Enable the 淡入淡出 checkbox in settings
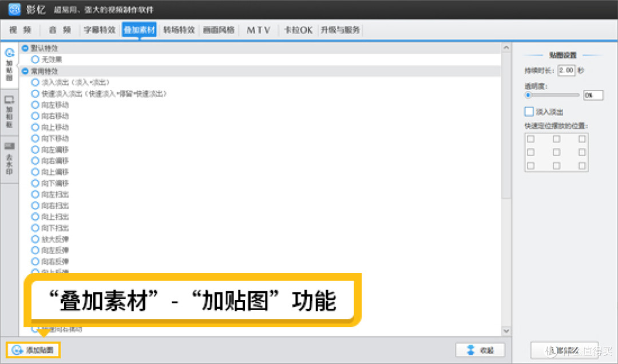 [x=529, y=112]
